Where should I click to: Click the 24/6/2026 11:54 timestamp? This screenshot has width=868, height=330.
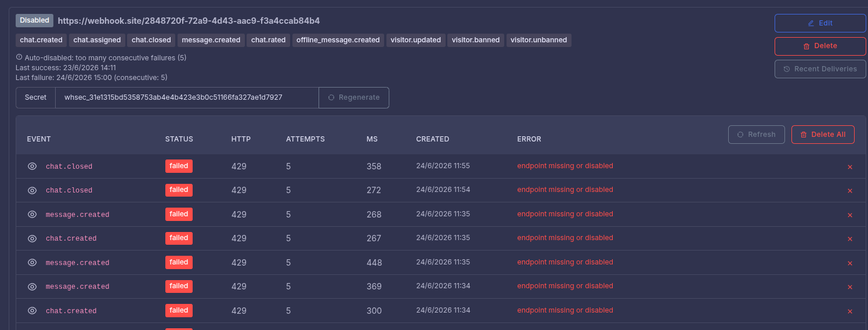[443, 190]
